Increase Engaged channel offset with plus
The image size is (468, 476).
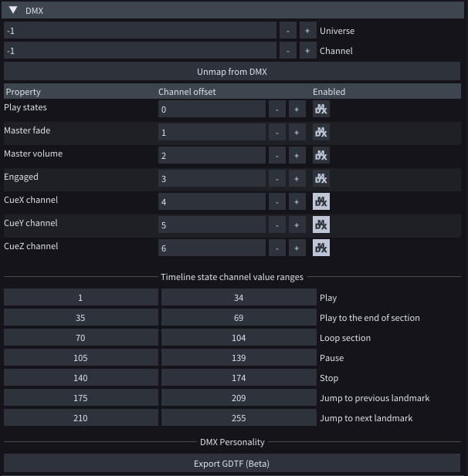296,179
